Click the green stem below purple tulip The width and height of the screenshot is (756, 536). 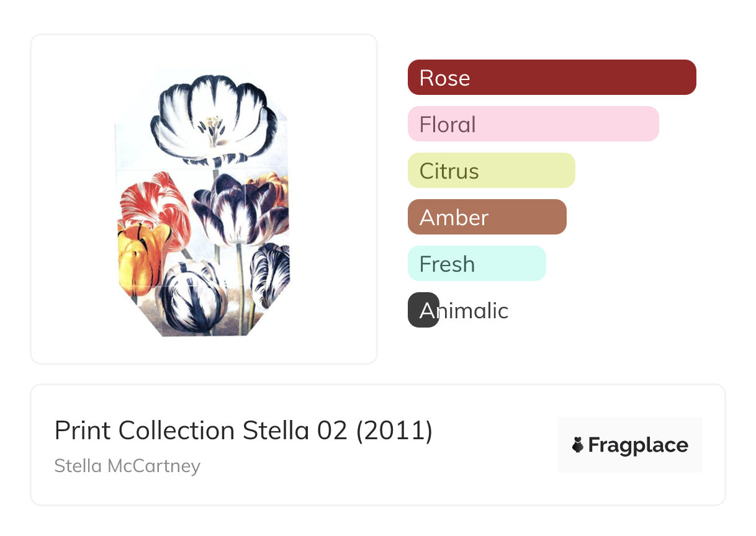[240, 273]
